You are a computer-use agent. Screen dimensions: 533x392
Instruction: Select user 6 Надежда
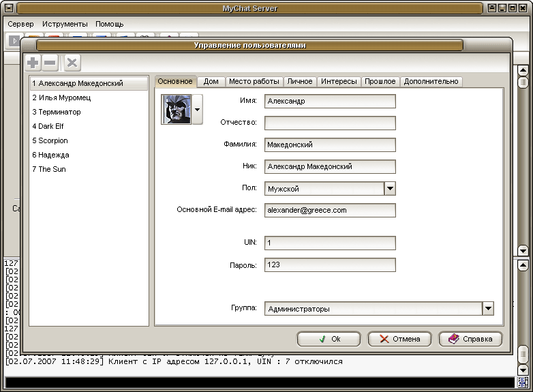click(x=89, y=155)
